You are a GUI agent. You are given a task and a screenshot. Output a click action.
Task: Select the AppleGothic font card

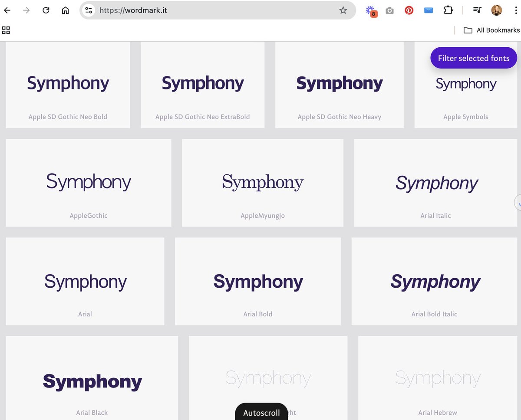(x=89, y=183)
